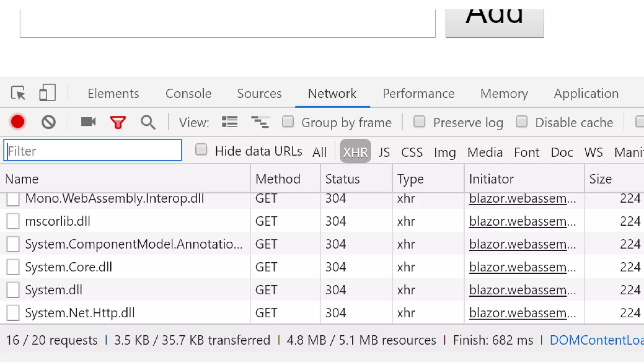The image size is (644, 362).
Task: Toggle the red filter funnel icon
Action: 118,122
